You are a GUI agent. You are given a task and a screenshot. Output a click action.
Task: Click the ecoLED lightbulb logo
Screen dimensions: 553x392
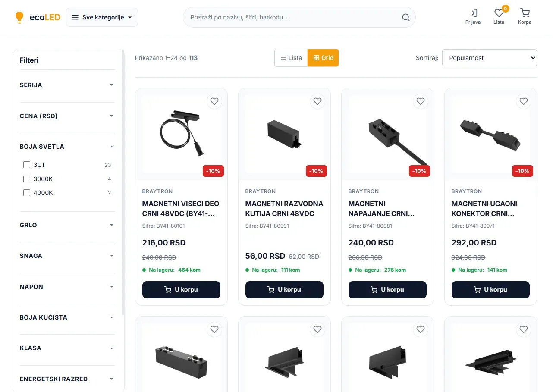(x=37, y=17)
